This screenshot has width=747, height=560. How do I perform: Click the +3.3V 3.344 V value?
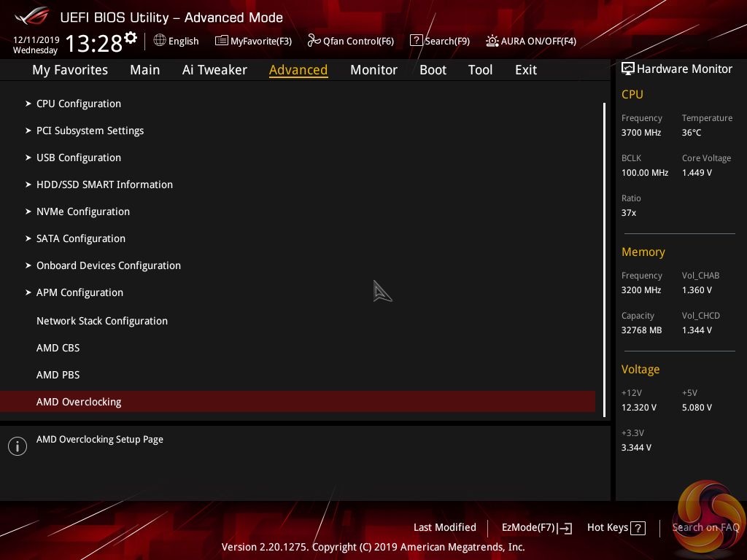pos(636,447)
